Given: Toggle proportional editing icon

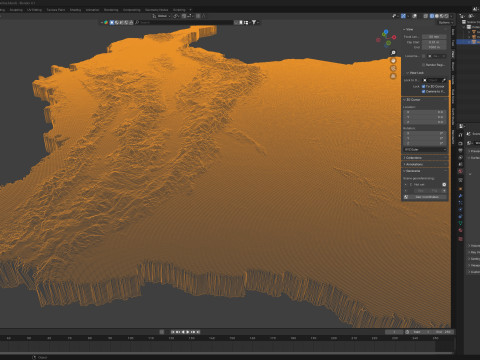Looking at the screenshot, I should [x=198, y=16].
